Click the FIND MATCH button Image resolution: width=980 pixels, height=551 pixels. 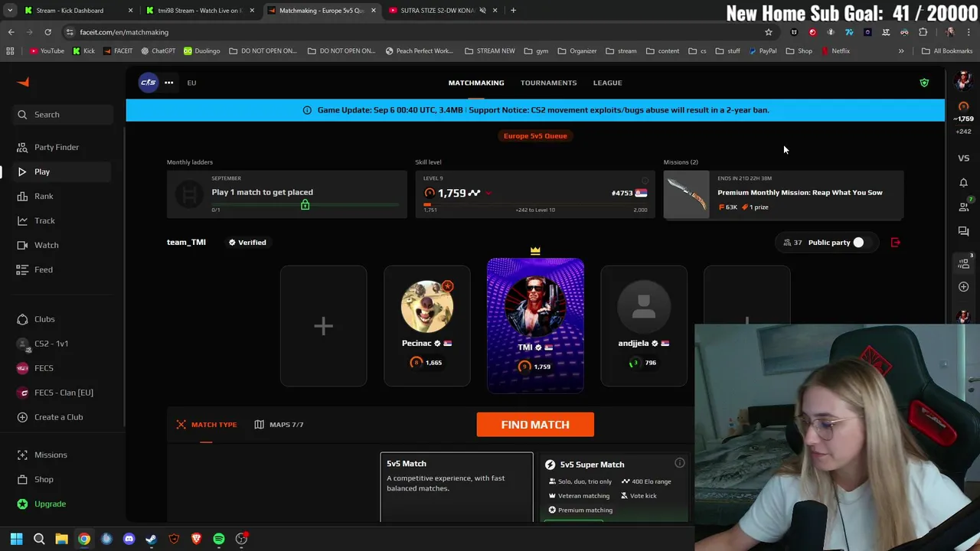point(535,425)
